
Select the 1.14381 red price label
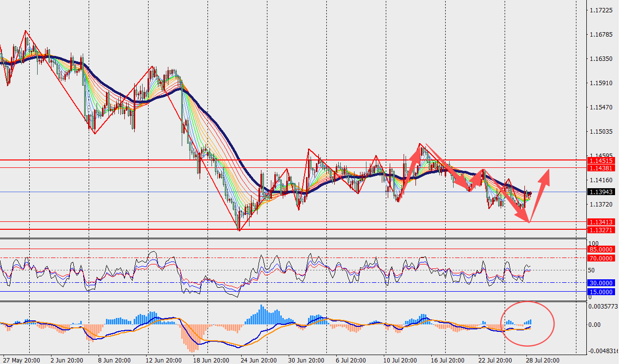click(601, 168)
